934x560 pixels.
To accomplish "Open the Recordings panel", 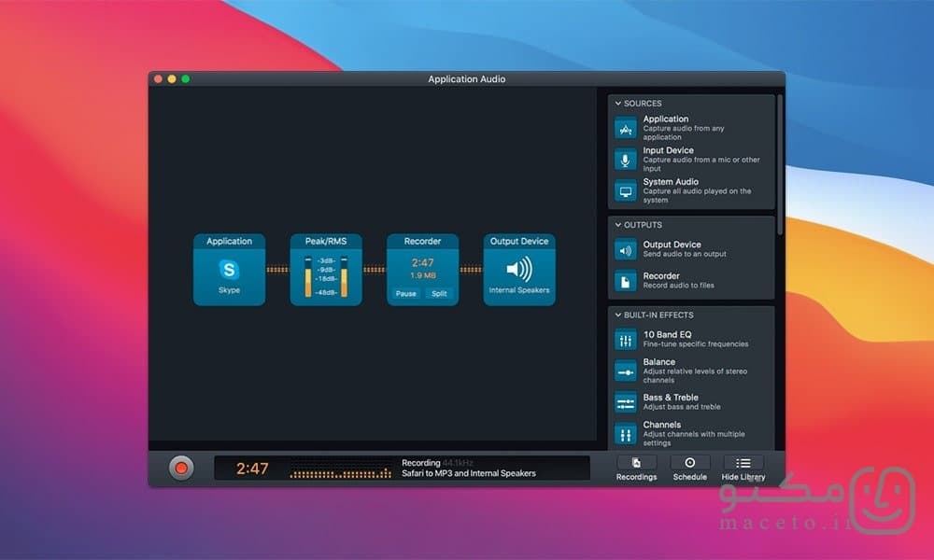I will point(636,469).
